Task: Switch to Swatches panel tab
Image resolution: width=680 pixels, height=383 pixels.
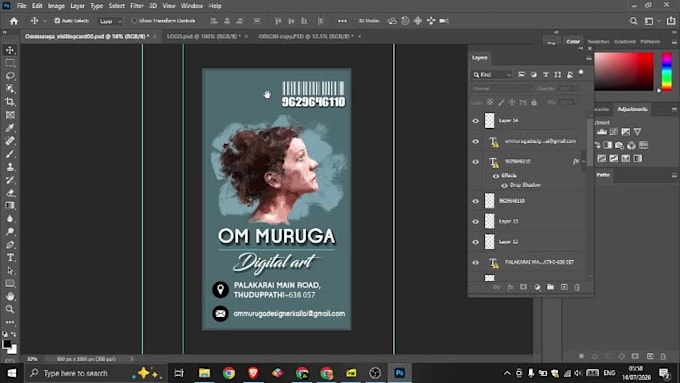Action: pos(598,42)
